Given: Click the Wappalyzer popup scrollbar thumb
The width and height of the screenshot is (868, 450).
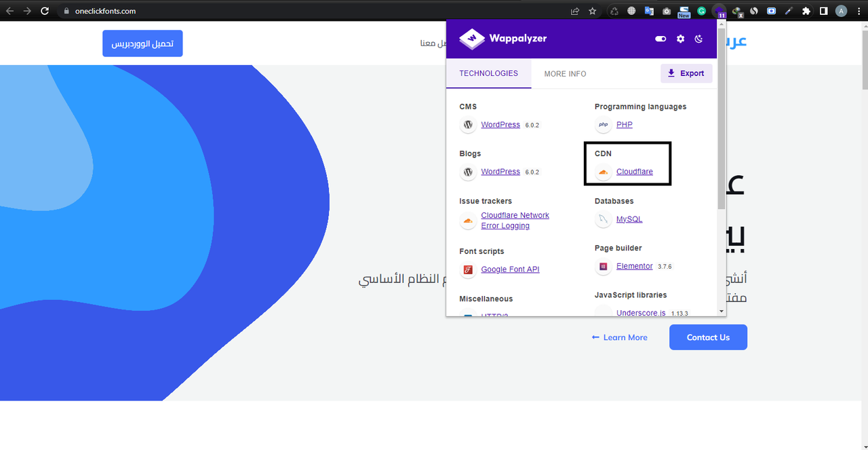Looking at the screenshot, I should click(x=722, y=117).
